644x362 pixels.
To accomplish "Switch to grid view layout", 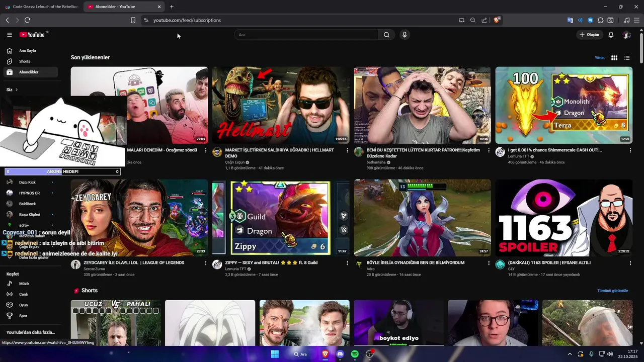I will point(614,58).
